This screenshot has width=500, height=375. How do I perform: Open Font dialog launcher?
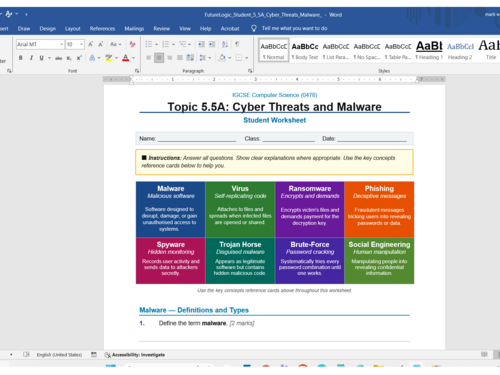[137, 71]
